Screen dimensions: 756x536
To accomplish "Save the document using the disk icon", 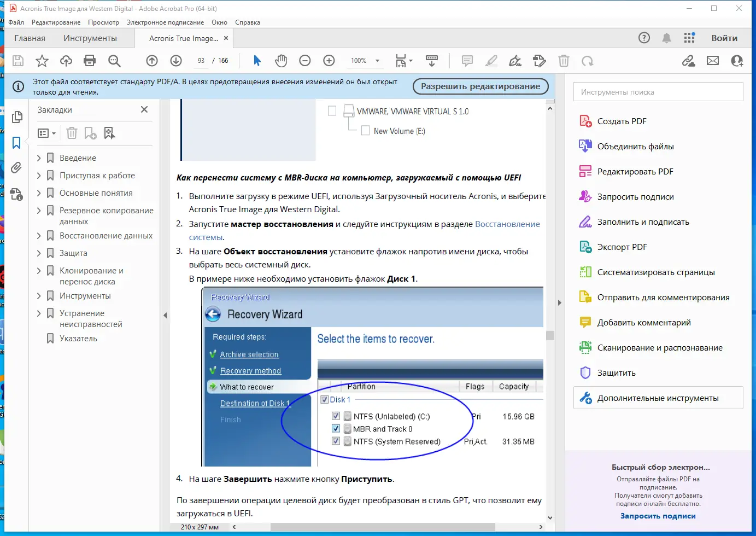I will tap(17, 61).
